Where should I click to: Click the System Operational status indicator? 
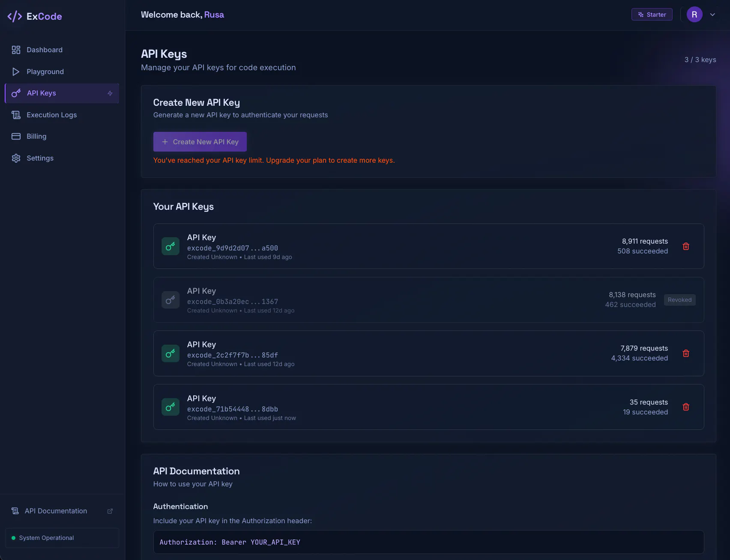pyautogui.click(x=62, y=538)
